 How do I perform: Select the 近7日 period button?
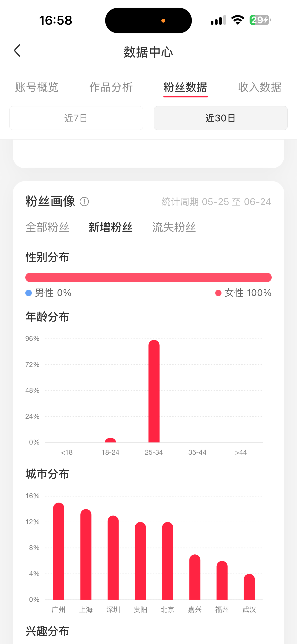point(76,118)
